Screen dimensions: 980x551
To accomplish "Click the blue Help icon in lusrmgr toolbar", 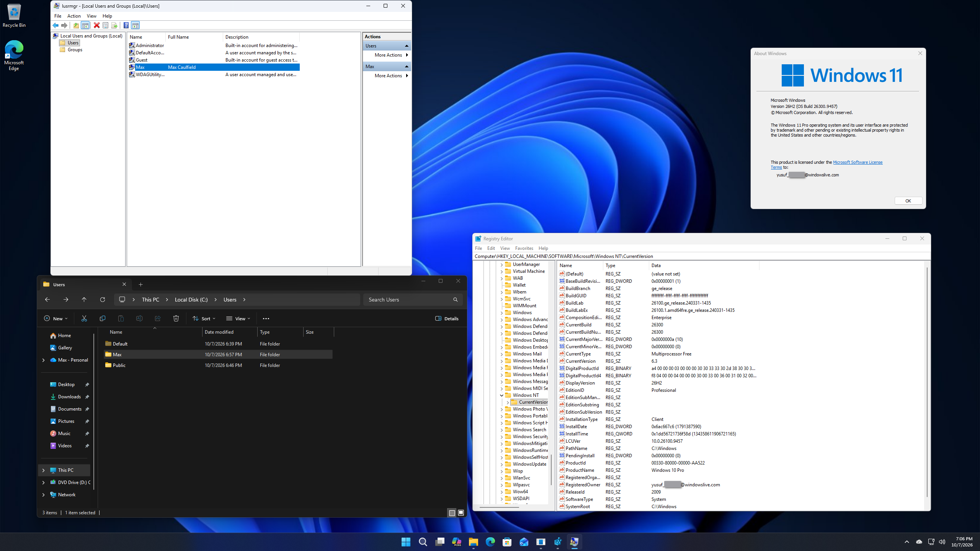I will (126, 25).
